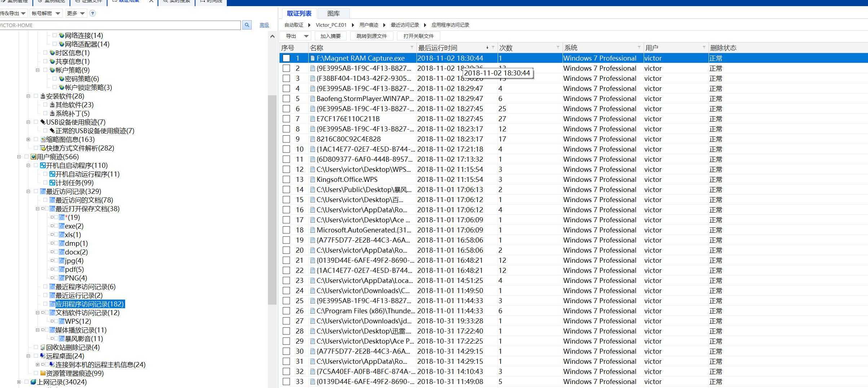
Task: Click file icon of Kingsoft.Office.WPS row
Action: [313, 179]
